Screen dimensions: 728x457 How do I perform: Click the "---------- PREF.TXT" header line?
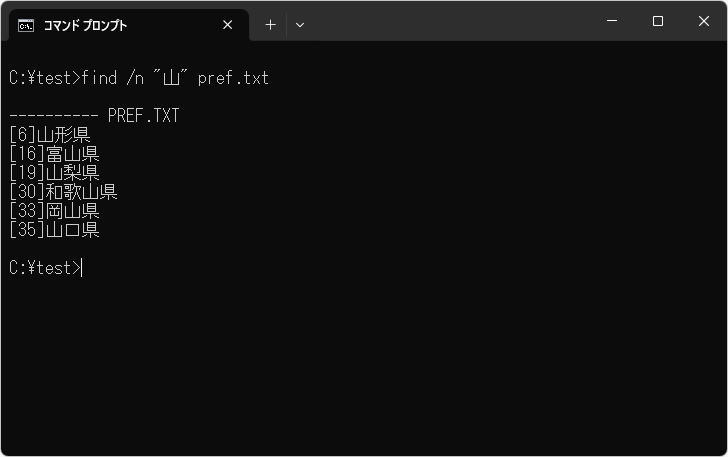[x=94, y=116]
